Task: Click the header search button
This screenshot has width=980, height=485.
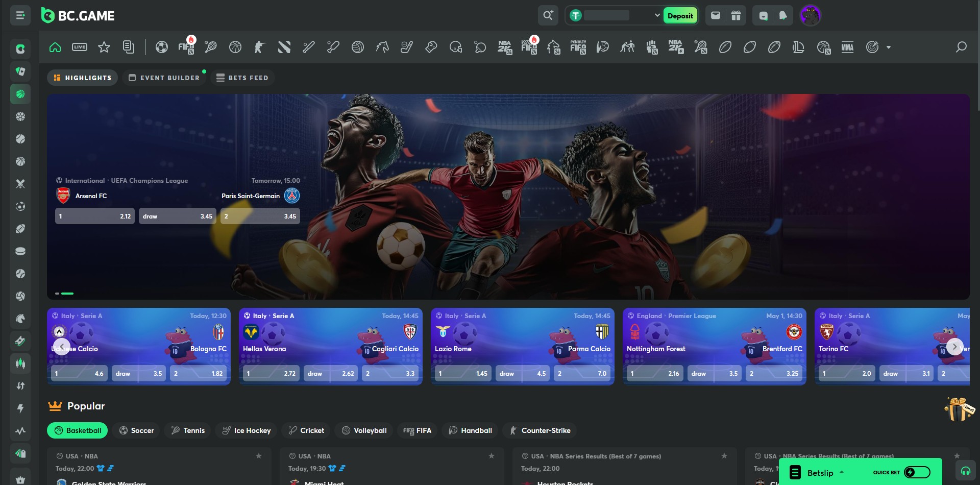Action: (x=548, y=15)
